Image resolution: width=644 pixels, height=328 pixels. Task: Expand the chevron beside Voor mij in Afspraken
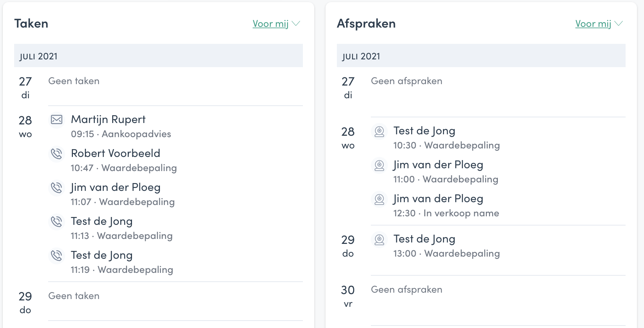coord(619,23)
